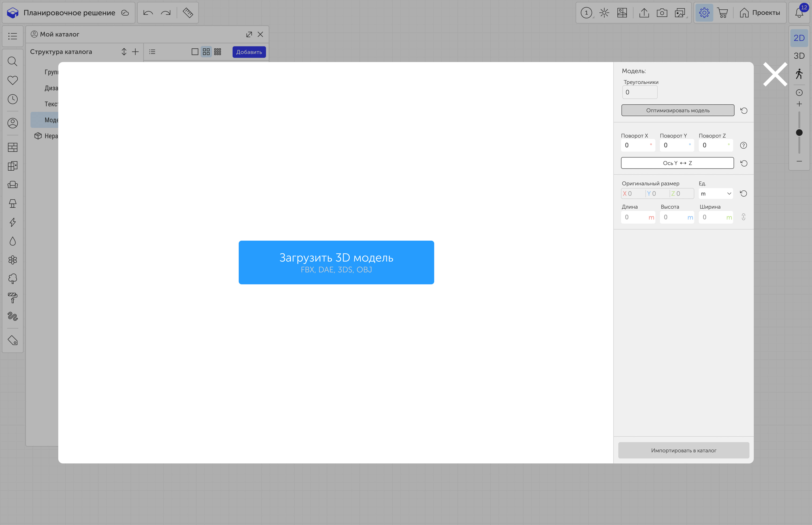Open the list options menu in catalog

tap(152, 52)
